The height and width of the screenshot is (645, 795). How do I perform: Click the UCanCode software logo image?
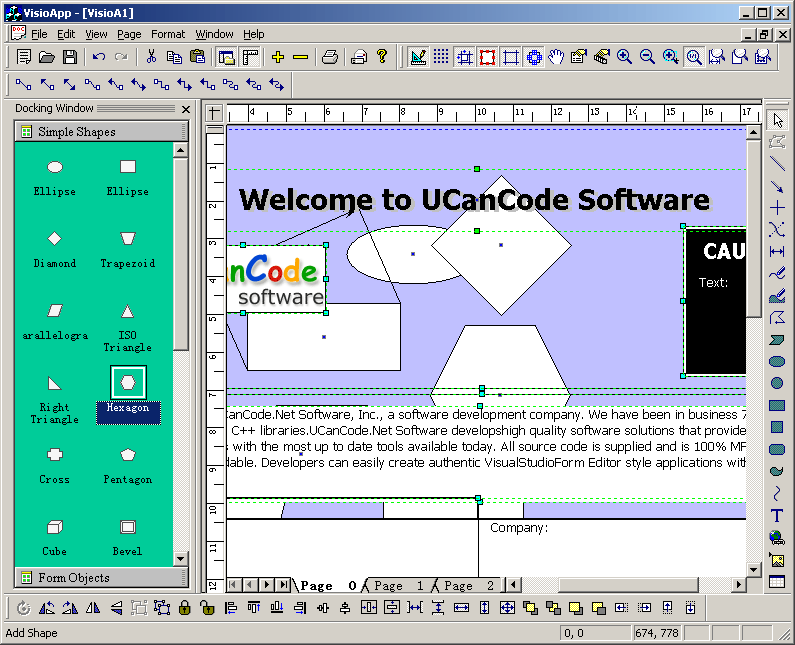(x=276, y=279)
